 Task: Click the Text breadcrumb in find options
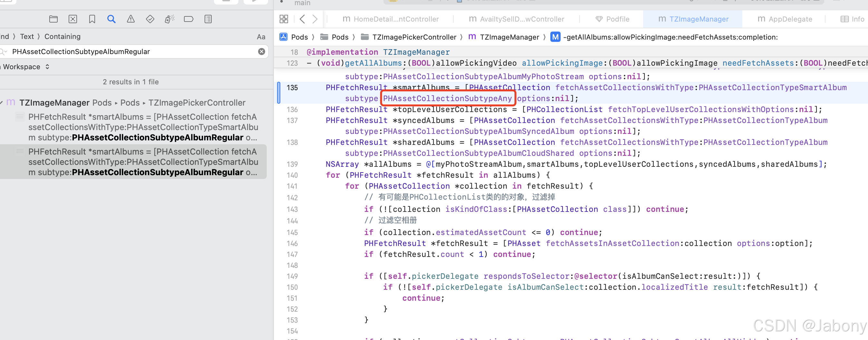(x=27, y=36)
